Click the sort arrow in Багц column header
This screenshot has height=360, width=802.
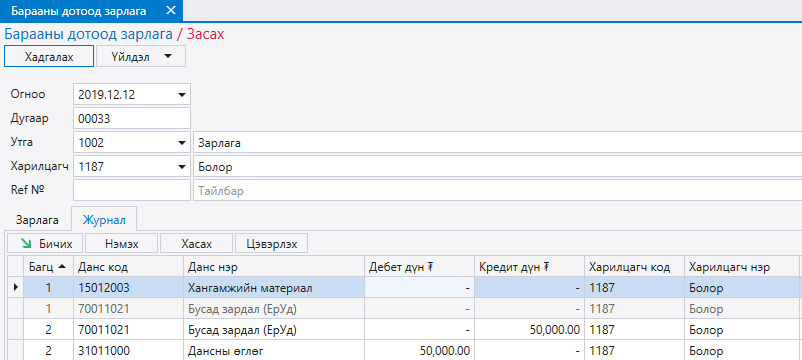62,266
